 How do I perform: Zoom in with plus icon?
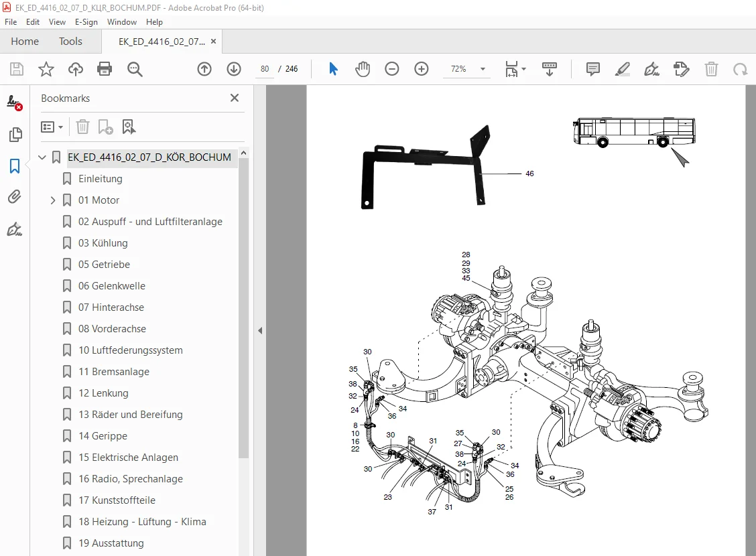coord(422,69)
